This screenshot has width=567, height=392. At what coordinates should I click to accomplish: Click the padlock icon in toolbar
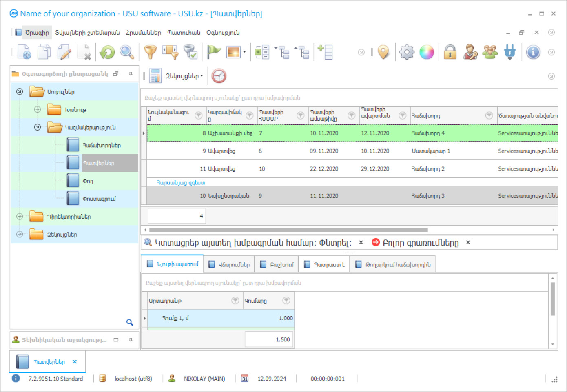coord(450,52)
